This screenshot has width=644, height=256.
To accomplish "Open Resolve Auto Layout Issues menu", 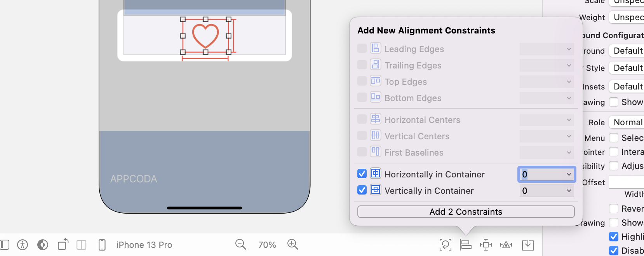I will (506, 245).
